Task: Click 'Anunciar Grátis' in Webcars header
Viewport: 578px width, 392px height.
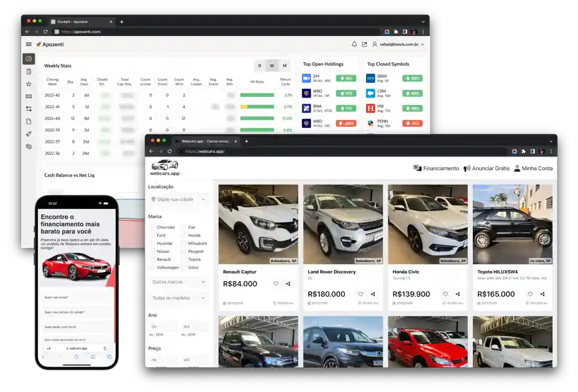Action: pyautogui.click(x=487, y=168)
